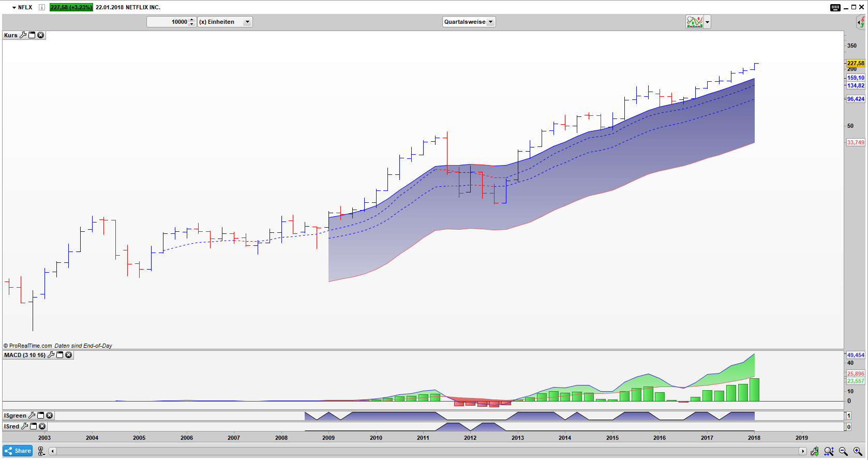Viewport: 868px width, 460px height.
Task: Click the green 227,58 price change label
Action: click(71, 7)
